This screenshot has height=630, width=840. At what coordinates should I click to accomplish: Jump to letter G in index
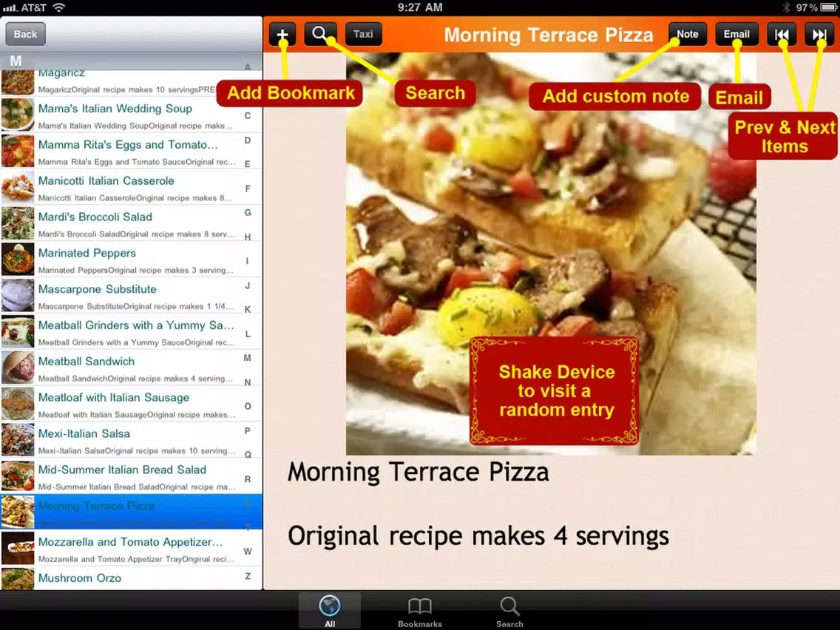(x=248, y=213)
